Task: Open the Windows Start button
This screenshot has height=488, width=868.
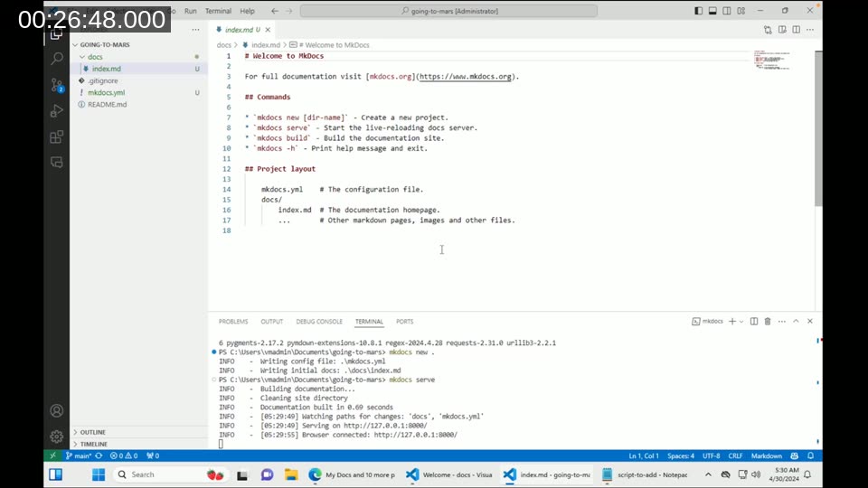Action: pos(99,474)
